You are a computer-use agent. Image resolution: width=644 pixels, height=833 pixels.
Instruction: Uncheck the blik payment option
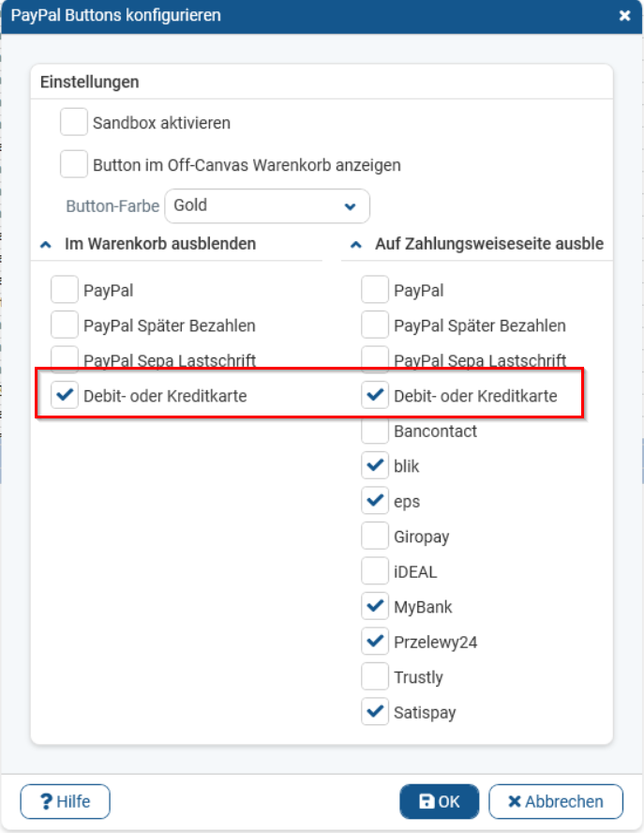coord(375,465)
